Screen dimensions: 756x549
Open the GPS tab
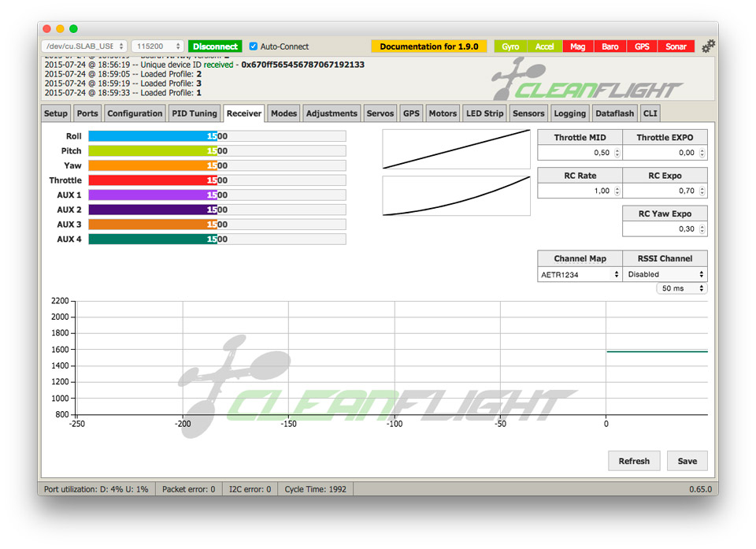pyautogui.click(x=411, y=113)
